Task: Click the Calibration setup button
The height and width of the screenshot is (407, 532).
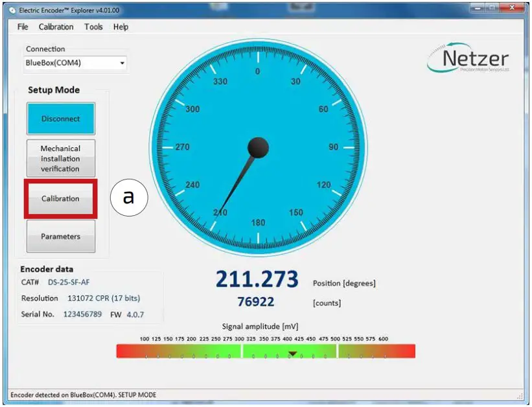Action: [x=61, y=198]
